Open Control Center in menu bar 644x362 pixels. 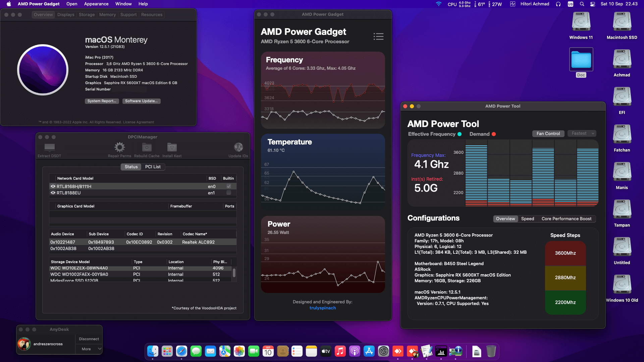coord(593,4)
